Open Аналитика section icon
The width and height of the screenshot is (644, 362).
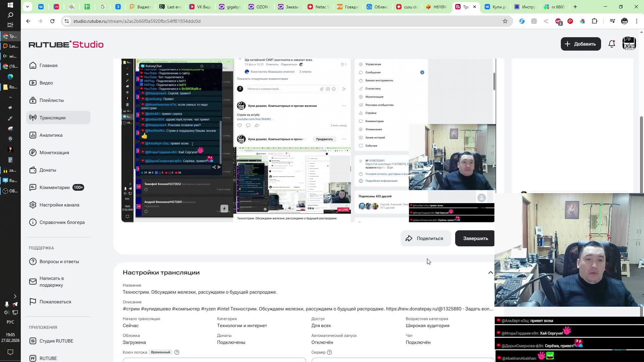coord(33,135)
